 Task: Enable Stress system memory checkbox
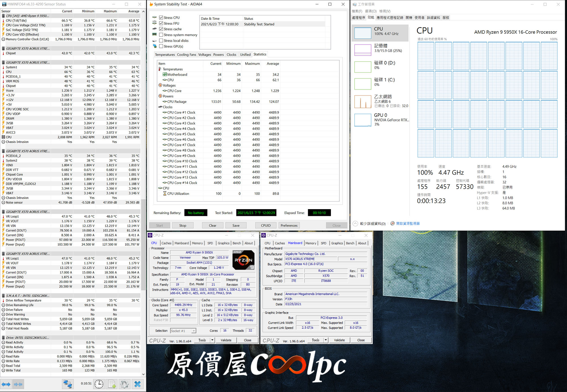[161, 35]
